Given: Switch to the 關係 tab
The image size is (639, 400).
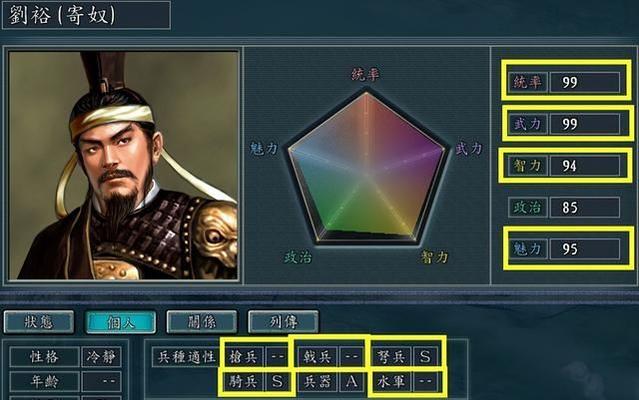Looking at the screenshot, I should (x=202, y=322).
